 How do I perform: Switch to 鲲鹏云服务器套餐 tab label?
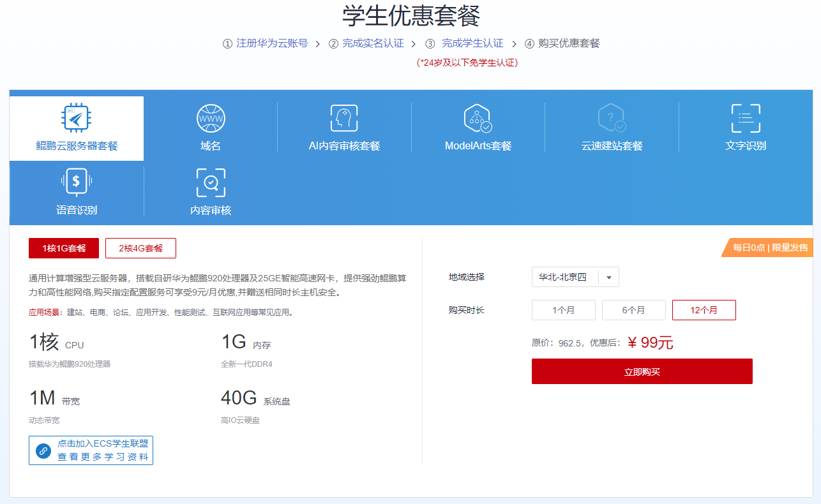(77, 145)
